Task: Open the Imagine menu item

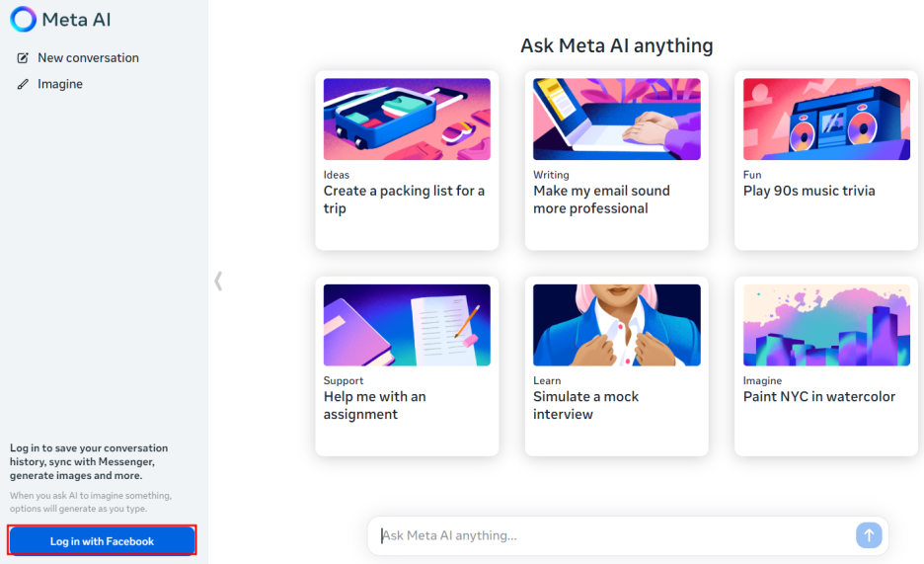Action: tap(60, 84)
